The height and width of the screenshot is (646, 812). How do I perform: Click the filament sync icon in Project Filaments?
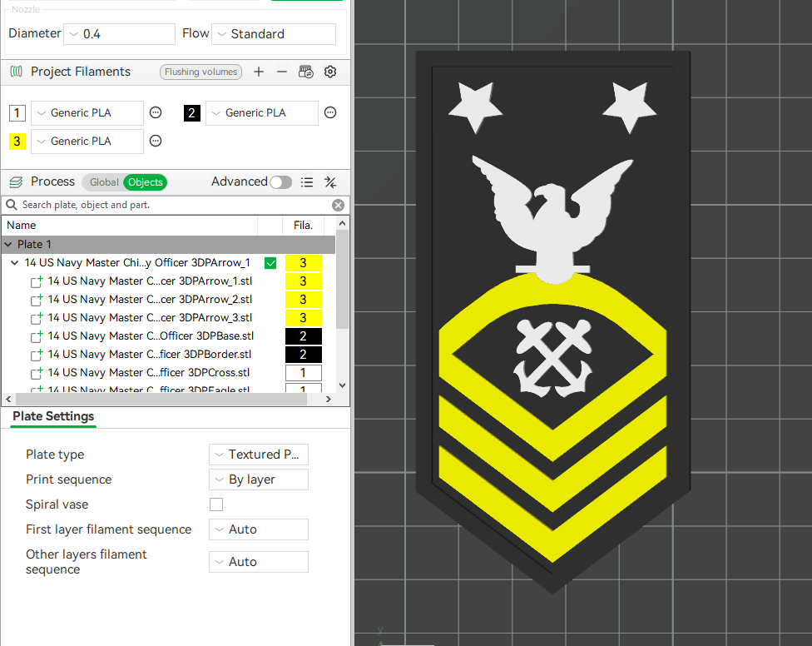coord(306,72)
